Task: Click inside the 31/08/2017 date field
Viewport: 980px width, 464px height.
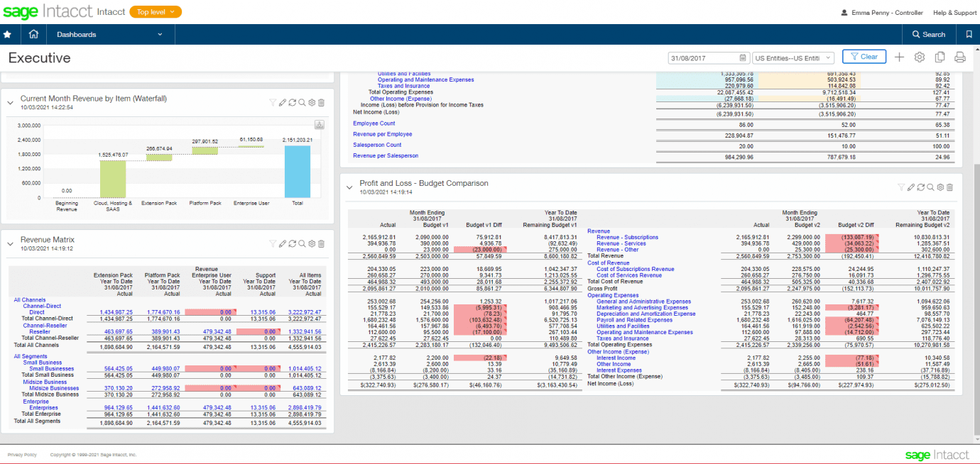Action: point(699,56)
